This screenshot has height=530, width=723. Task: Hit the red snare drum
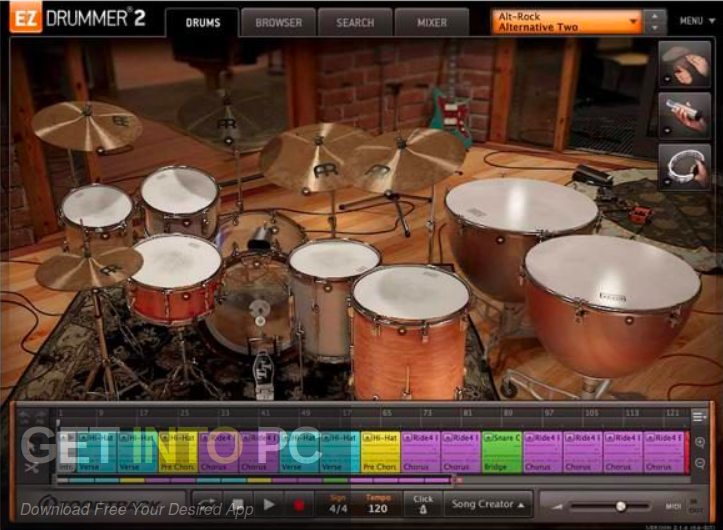177,261
